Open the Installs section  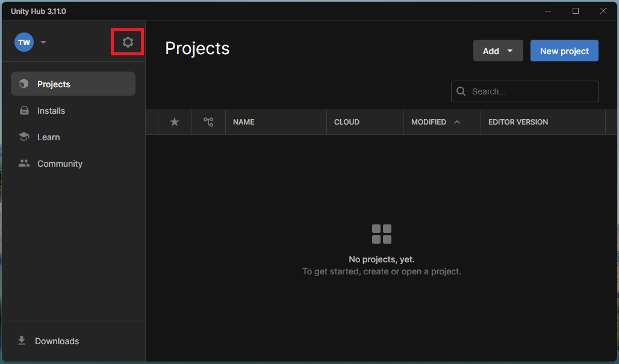pos(73,111)
